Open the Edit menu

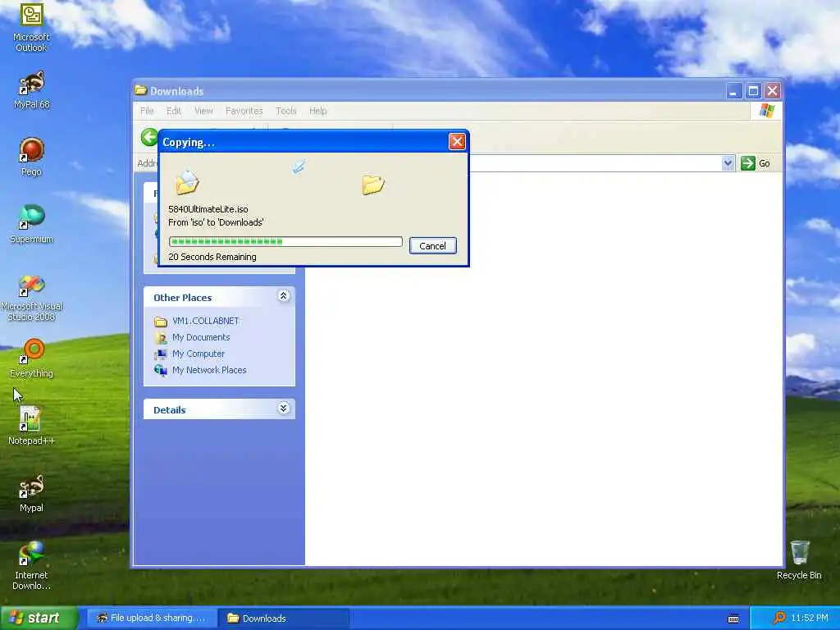pyautogui.click(x=174, y=111)
